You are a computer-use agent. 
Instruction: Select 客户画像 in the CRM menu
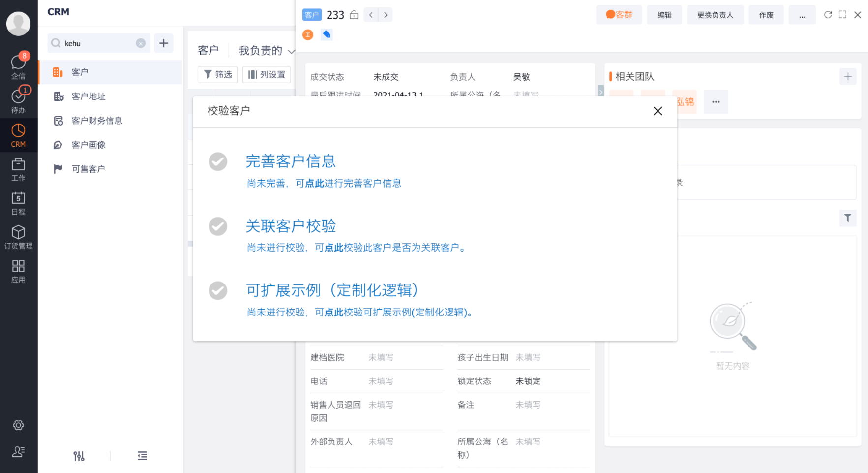click(110, 145)
